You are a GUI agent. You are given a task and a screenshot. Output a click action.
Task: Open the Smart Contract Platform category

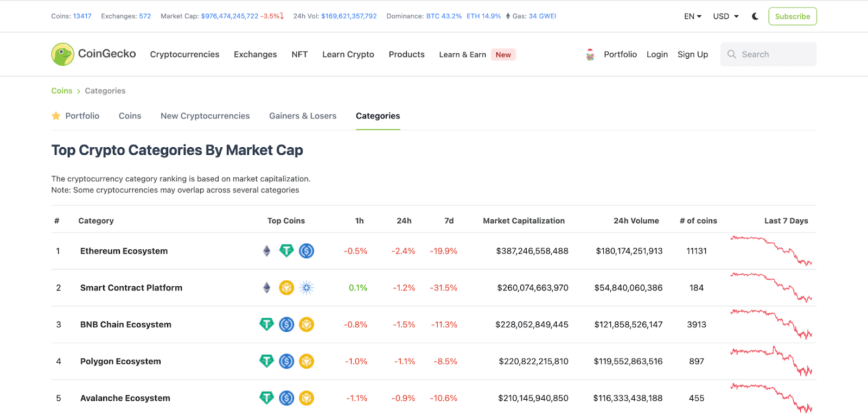click(x=131, y=288)
